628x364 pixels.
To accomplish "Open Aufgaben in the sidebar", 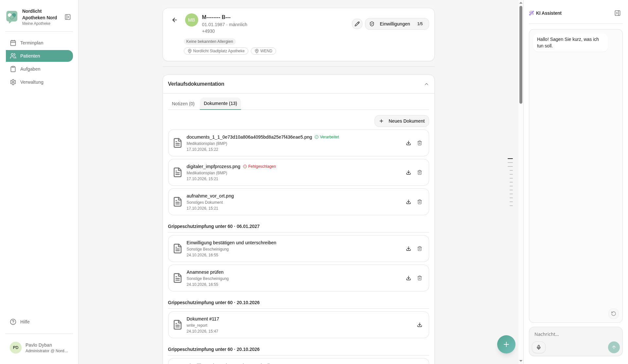I will 39,69.
